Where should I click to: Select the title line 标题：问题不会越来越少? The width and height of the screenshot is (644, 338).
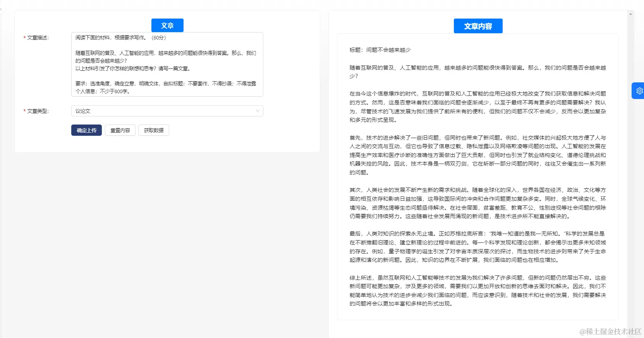[380, 50]
